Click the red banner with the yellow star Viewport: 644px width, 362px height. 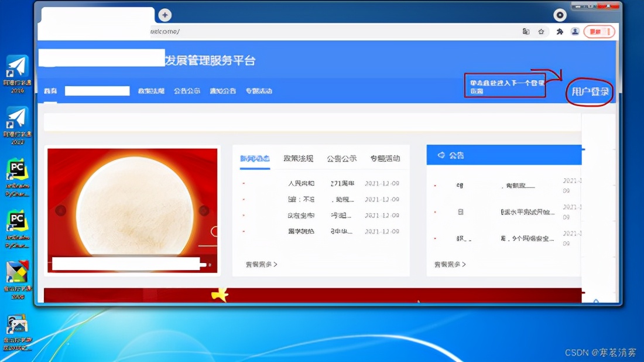[x=313, y=295]
